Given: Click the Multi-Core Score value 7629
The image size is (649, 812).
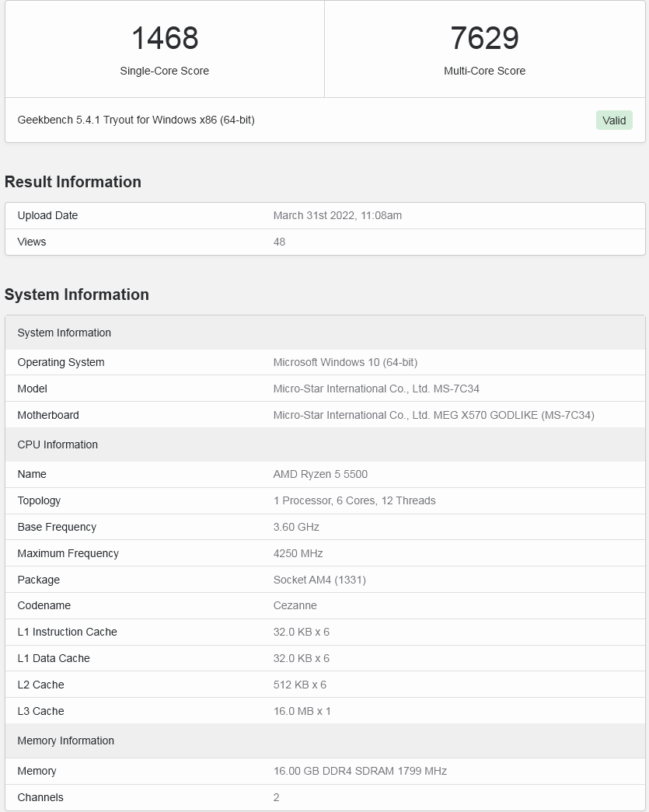Looking at the screenshot, I should pyautogui.click(x=484, y=38).
